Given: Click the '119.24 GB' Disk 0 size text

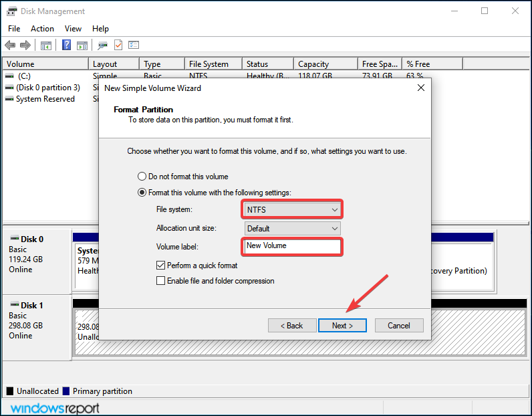Looking at the screenshot, I should pos(26,259).
